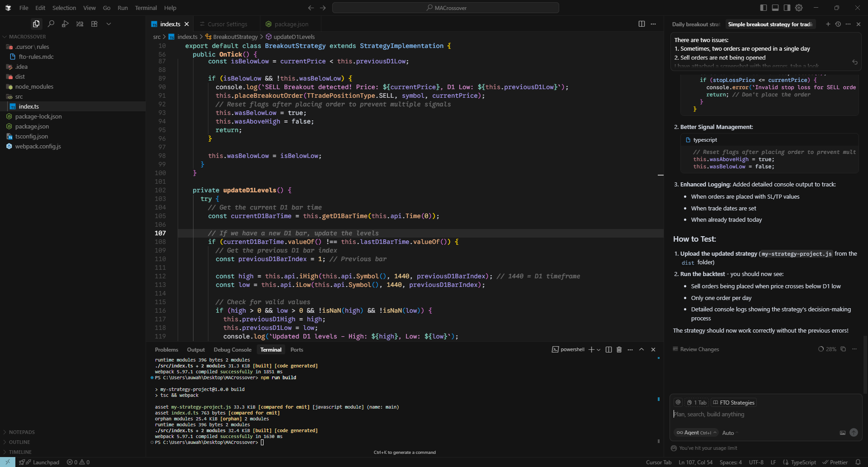Open the Agent mode dropdown
868x467 pixels.
pos(696,433)
